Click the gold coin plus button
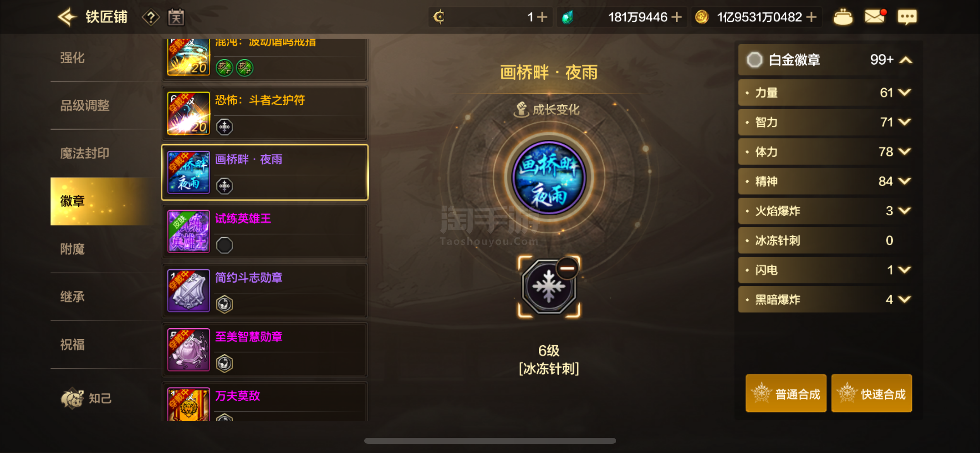Image resolution: width=980 pixels, height=453 pixels. pos(812,17)
